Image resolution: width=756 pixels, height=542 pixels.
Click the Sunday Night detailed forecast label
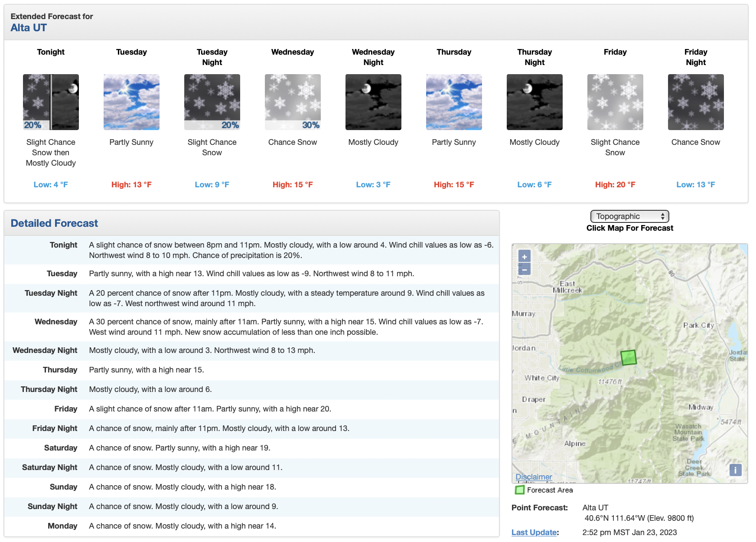pos(52,506)
